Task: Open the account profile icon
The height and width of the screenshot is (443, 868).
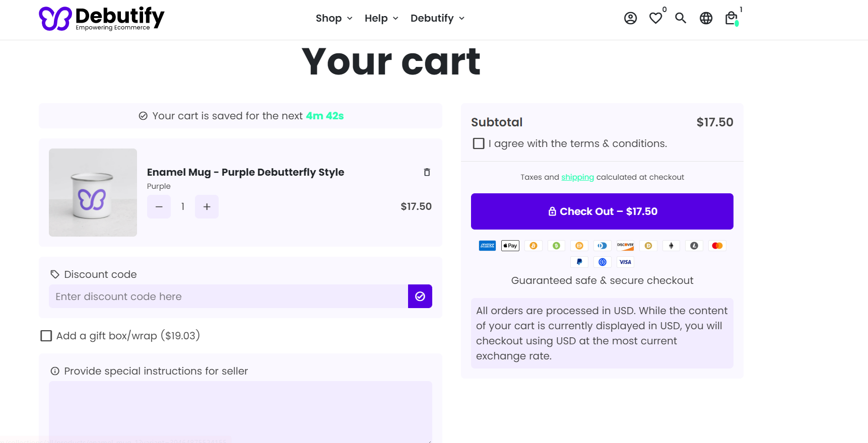Action: (x=630, y=19)
